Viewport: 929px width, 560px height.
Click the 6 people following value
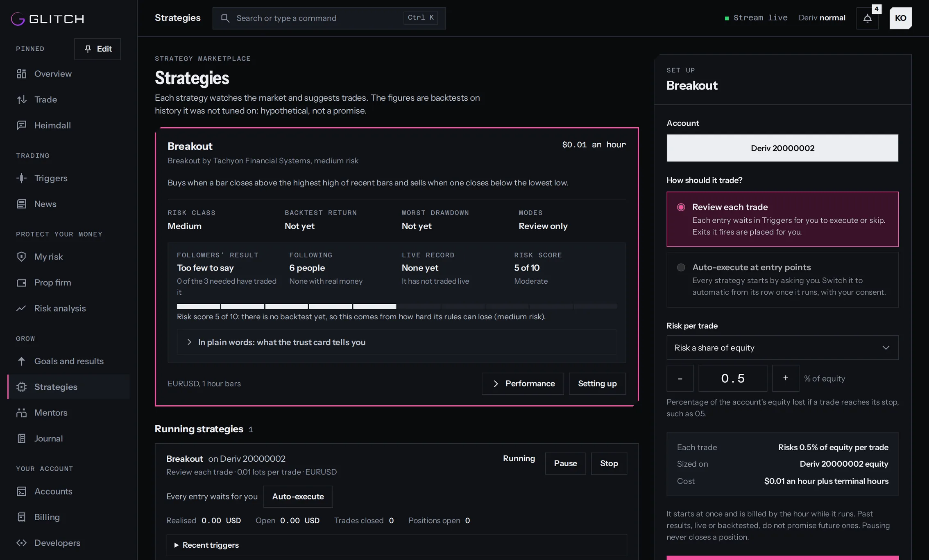tap(307, 268)
